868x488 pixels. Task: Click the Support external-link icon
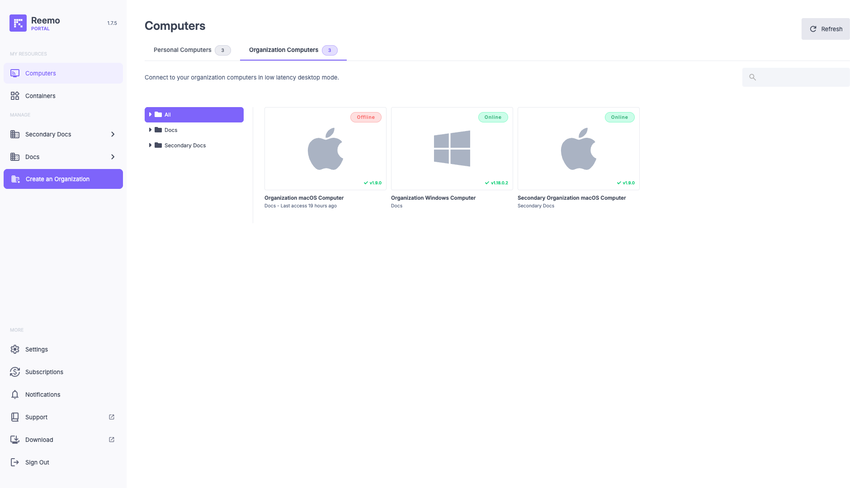click(x=112, y=417)
